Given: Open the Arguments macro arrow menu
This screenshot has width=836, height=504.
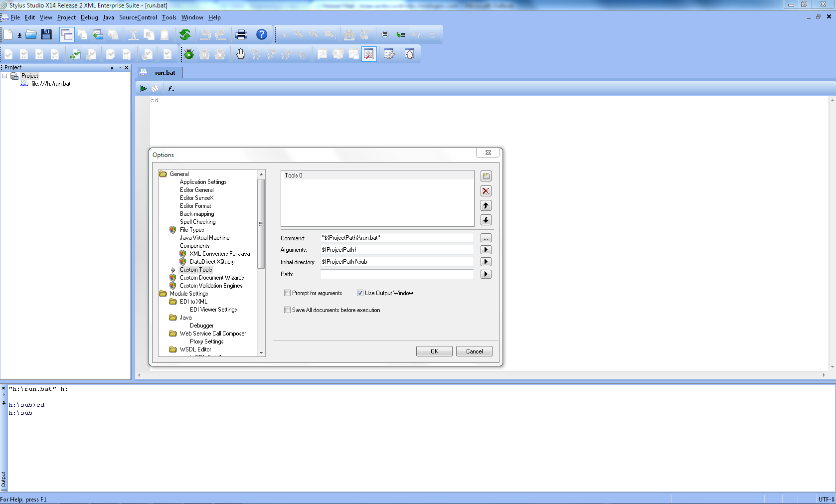Looking at the screenshot, I should coord(486,250).
